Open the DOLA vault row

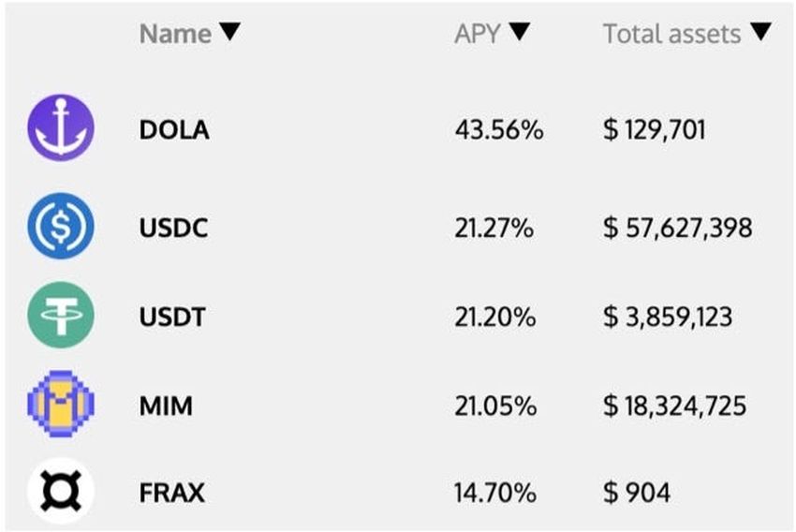174,130
